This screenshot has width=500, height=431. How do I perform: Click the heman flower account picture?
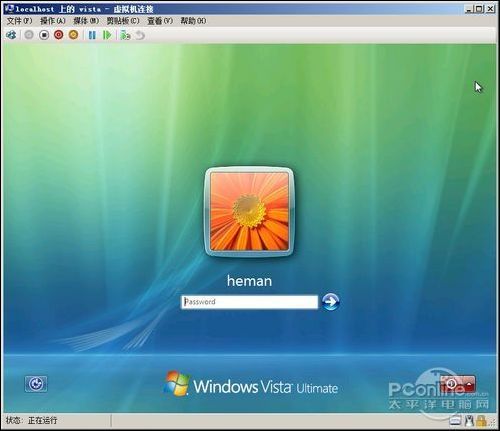point(249,212)
